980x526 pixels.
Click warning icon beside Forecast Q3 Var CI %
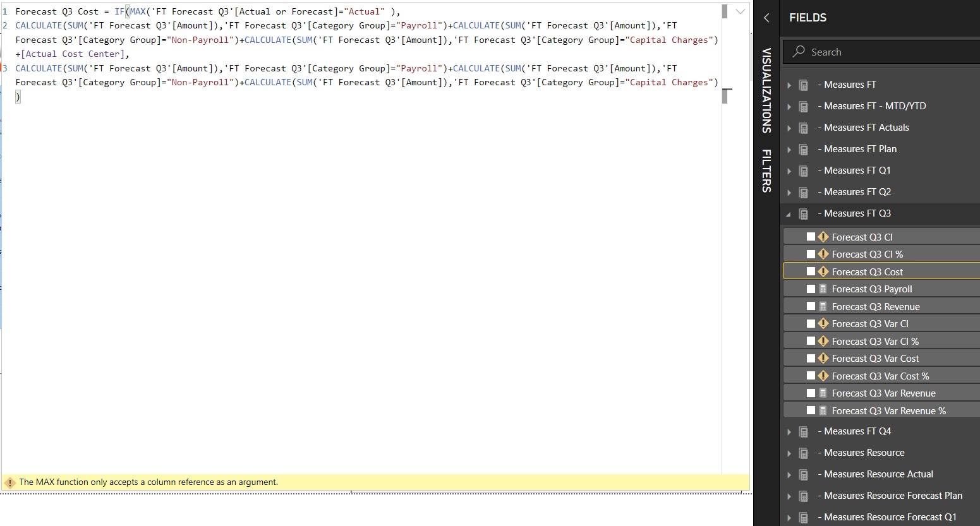click(823, 341)
